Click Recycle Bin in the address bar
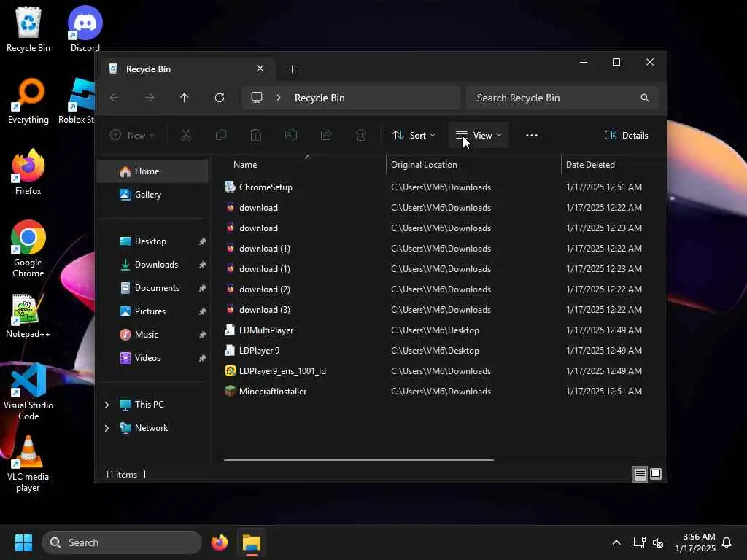Screen dimensions: 747x560 click(x=320, y=98)
